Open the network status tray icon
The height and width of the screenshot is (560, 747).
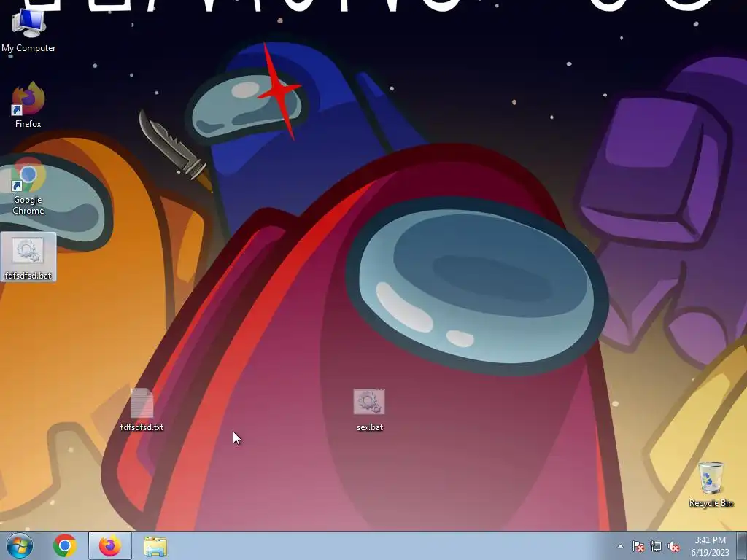tap(656, 546)
